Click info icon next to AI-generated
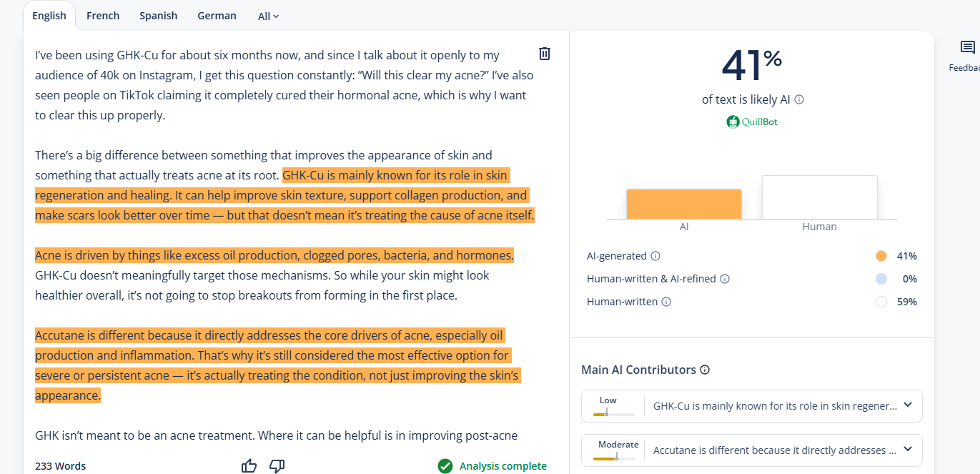 tap(655, 256)
